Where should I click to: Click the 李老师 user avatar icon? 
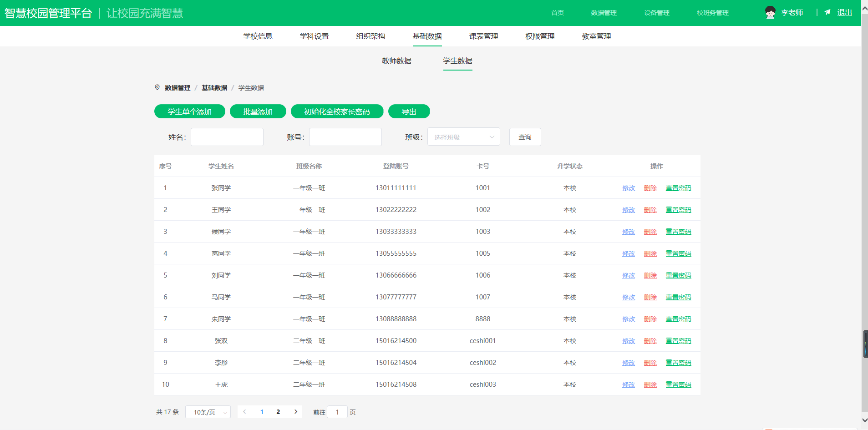(770, 13)
